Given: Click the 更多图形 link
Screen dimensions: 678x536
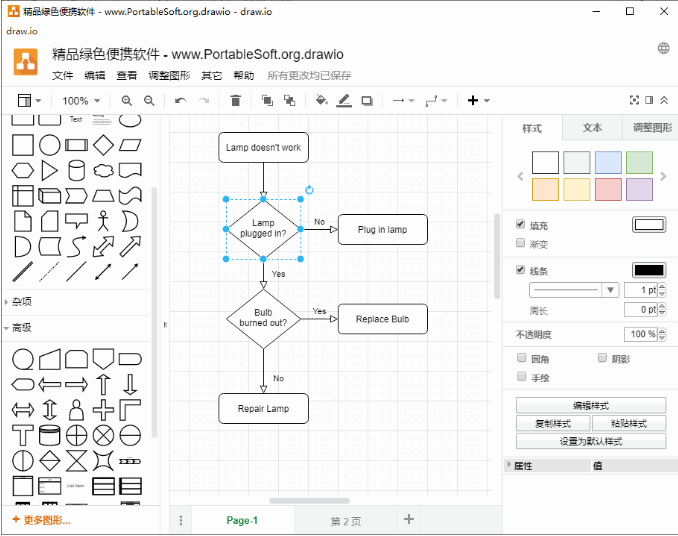Looking at the screenshot, I should coord(42,520).
